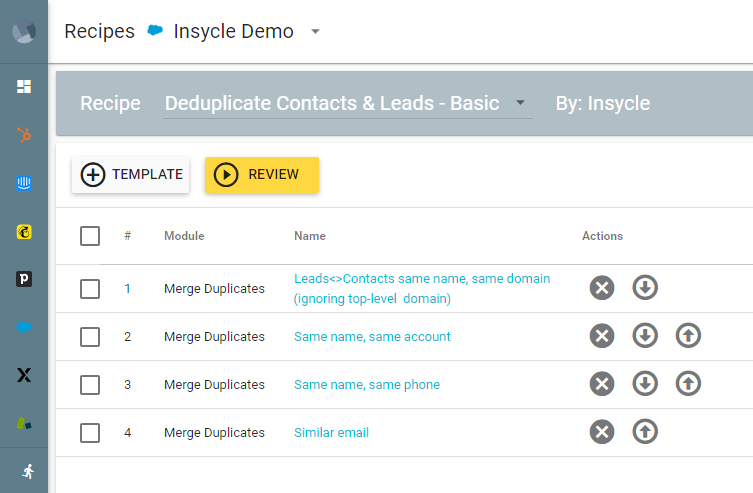Click the # column header

click(127, 236)
